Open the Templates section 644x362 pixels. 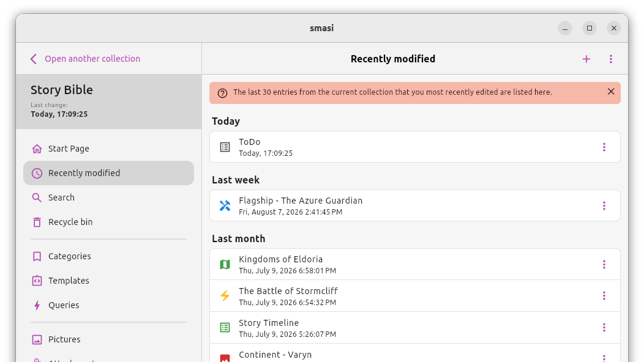tap(69, 281)
